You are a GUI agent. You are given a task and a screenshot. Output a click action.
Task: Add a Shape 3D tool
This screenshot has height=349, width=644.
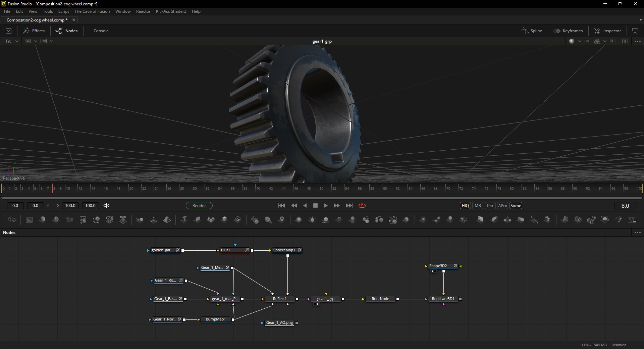211,219
